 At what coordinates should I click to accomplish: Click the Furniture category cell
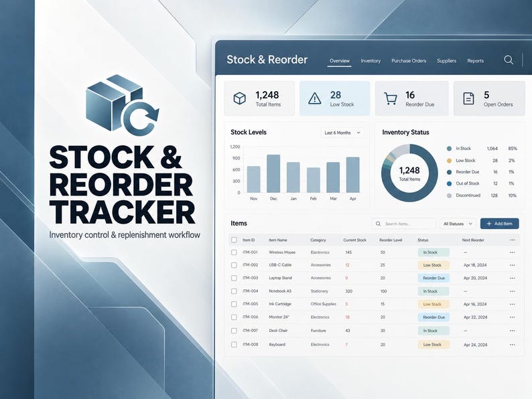point(318,331)
